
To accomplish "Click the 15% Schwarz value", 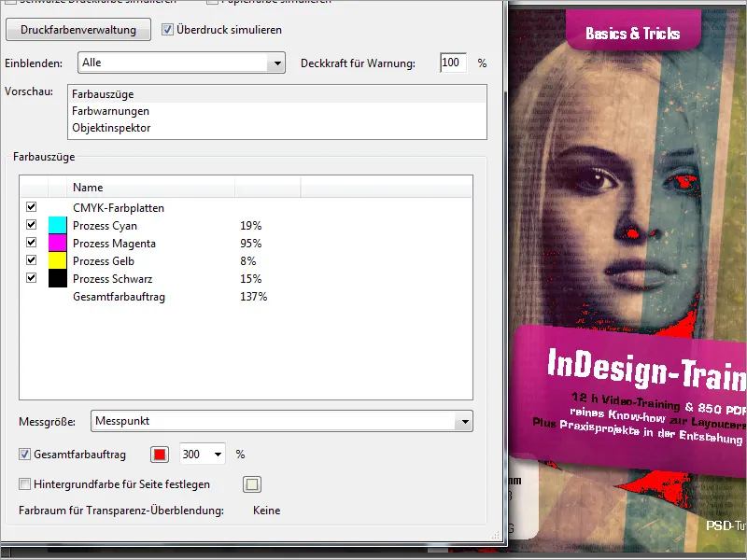I will pos(250,278).
